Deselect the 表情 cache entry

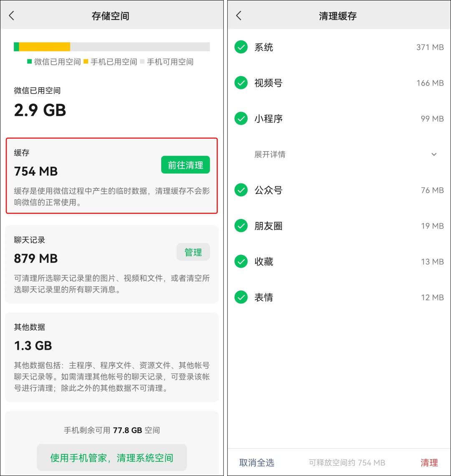241,297
